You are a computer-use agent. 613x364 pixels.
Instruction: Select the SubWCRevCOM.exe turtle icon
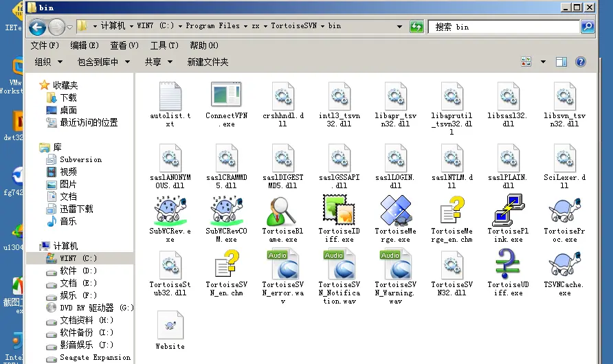tap(226, 211)
